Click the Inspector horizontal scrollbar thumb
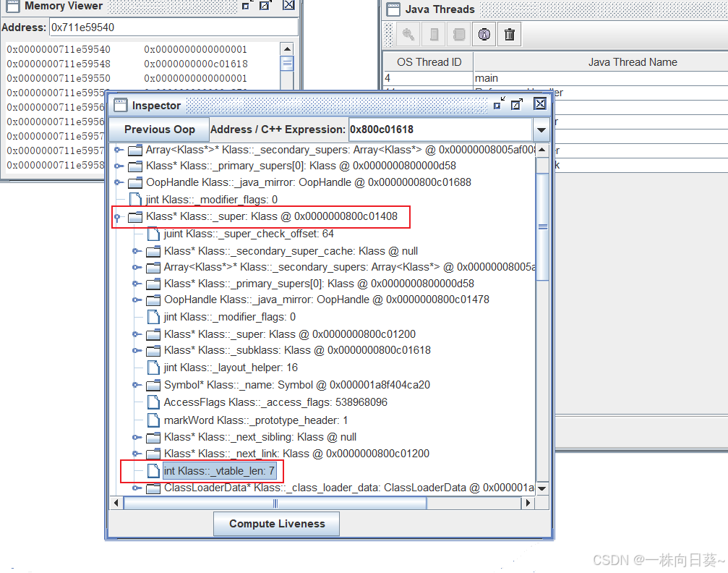Viewport: 728px width, 573px height. pos(275,504)
